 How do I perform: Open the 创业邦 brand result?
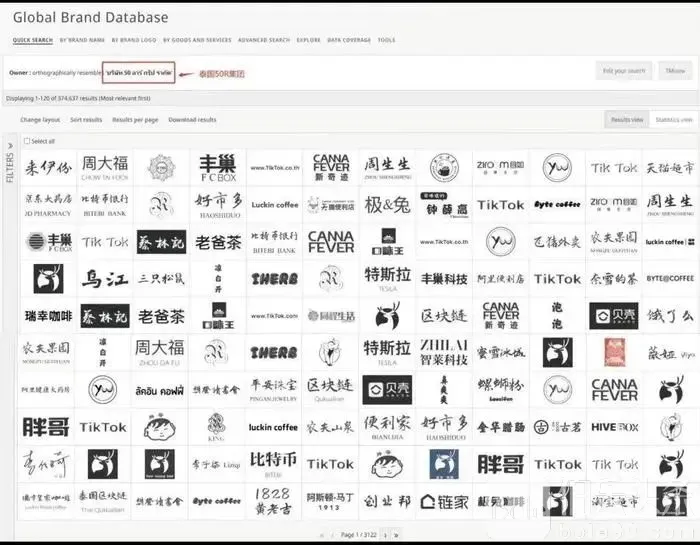(x=387, y=501)
